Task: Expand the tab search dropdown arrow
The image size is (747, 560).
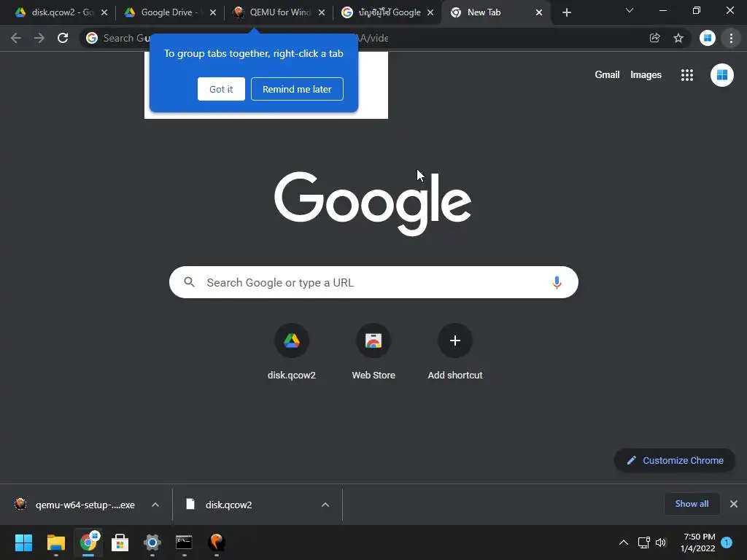Action: click(630, 10)
